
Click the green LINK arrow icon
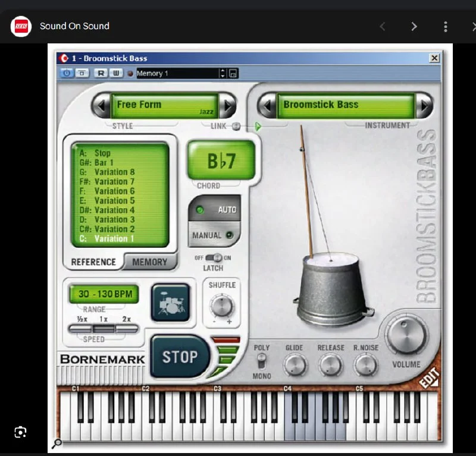(x=258, y=126)
